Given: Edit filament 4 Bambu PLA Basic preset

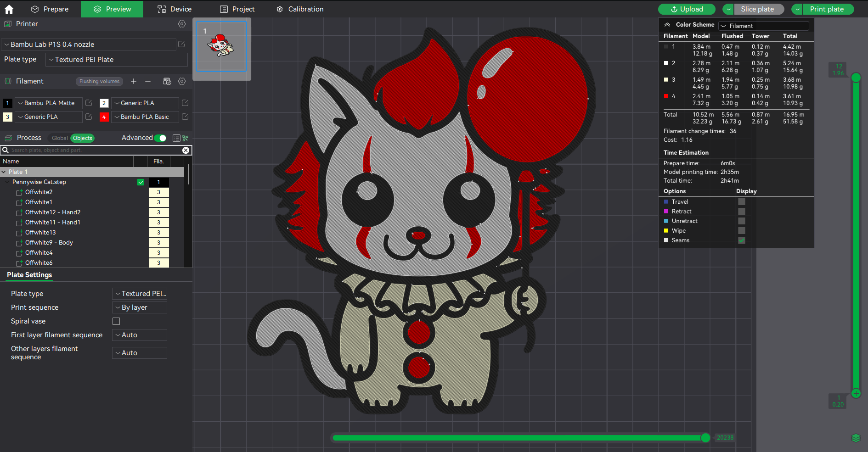Looking at the screenshot, I should (x=185, y=117).
